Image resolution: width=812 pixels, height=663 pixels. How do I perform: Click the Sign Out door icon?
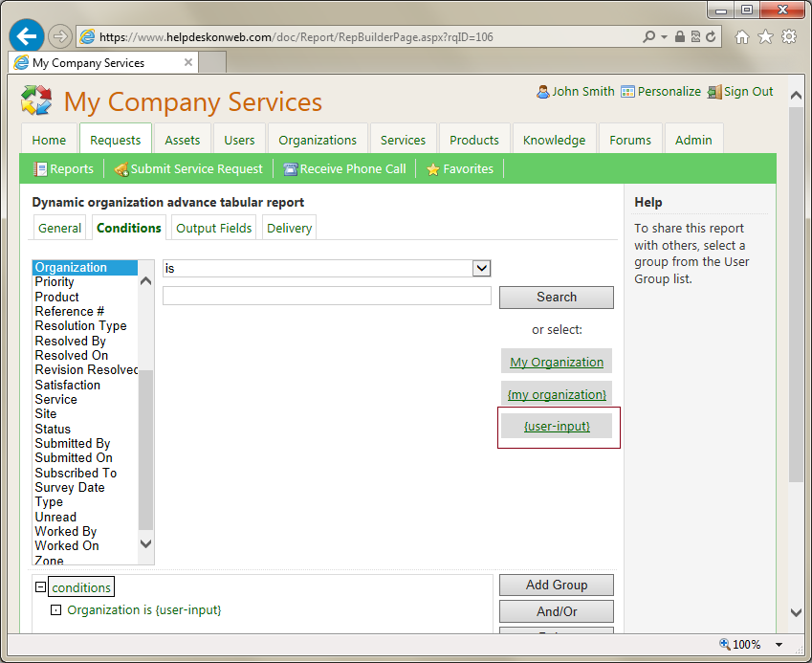point(713,92)
